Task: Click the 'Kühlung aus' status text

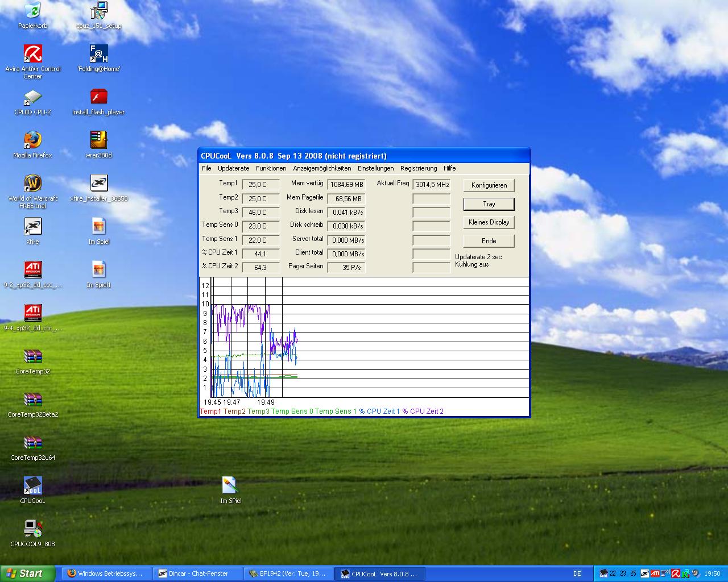Action: click(x=471, y=264)
